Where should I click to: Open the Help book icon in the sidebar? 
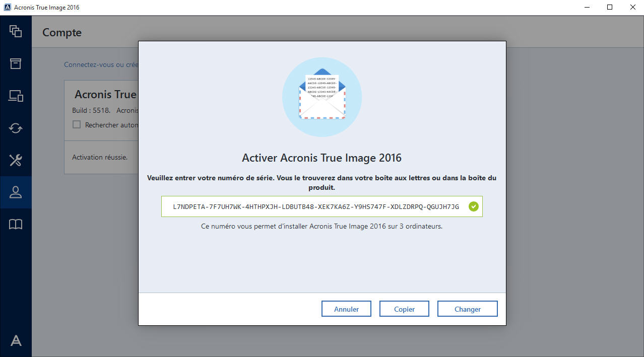(x=16, y=225)
